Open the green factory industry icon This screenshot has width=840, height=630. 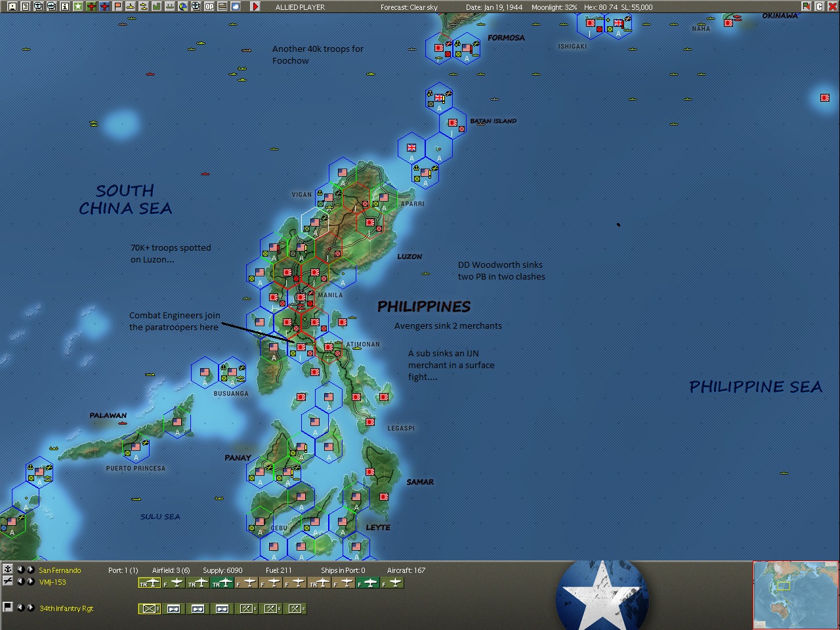point(157,7)
